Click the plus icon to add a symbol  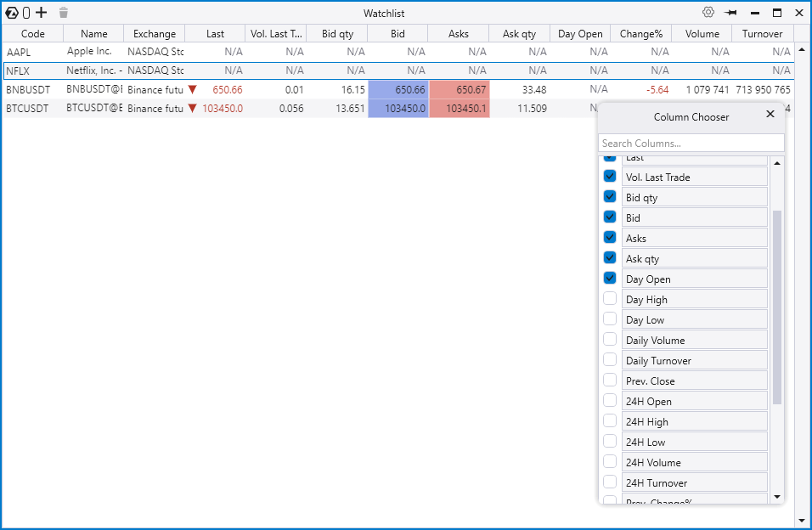click(41, 13)
